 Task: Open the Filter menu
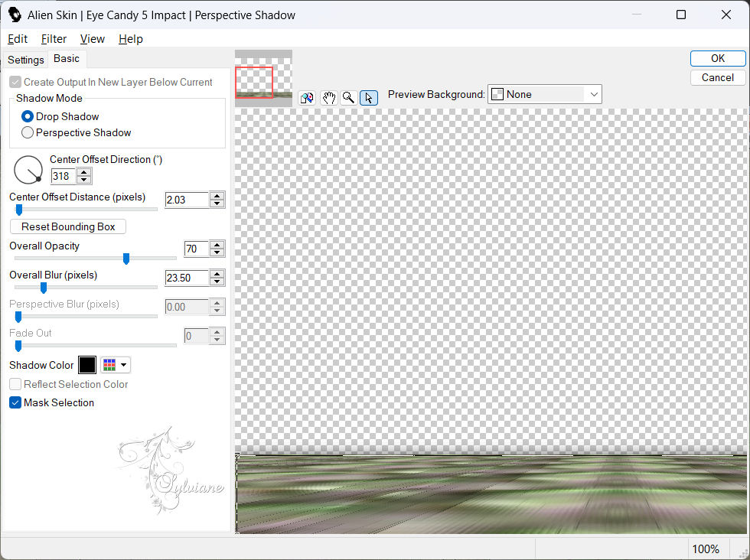54,39
